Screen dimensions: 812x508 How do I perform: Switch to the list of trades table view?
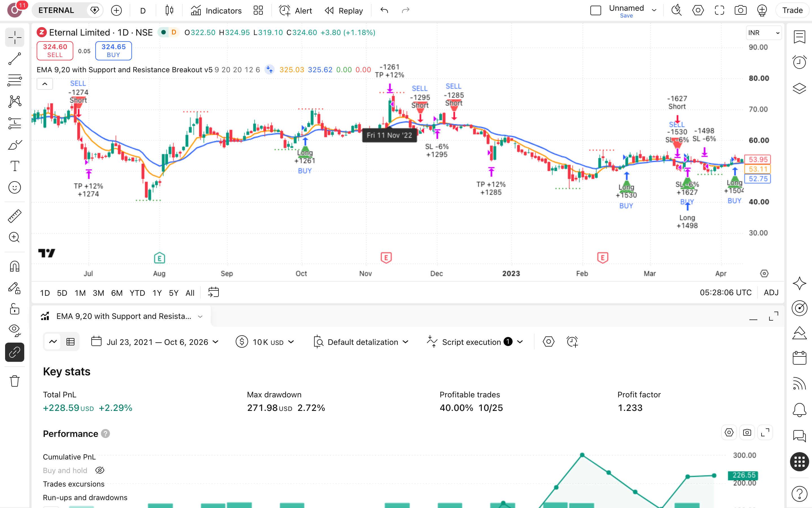70,342
